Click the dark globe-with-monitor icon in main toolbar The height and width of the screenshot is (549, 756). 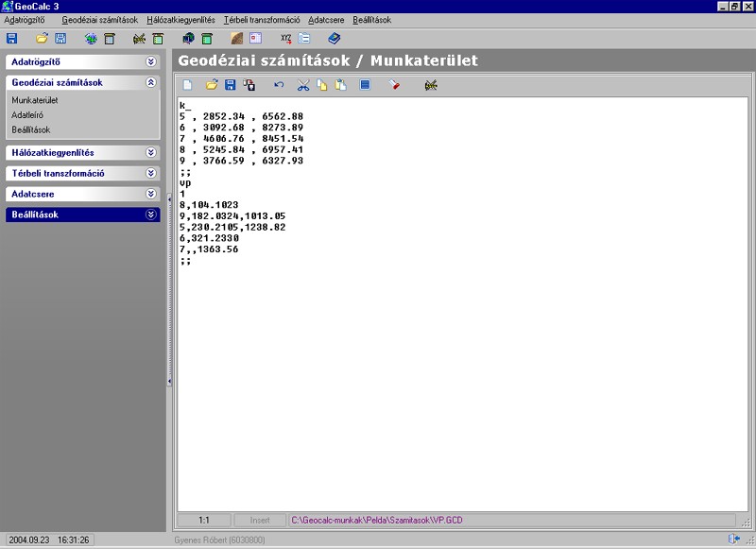188,39
